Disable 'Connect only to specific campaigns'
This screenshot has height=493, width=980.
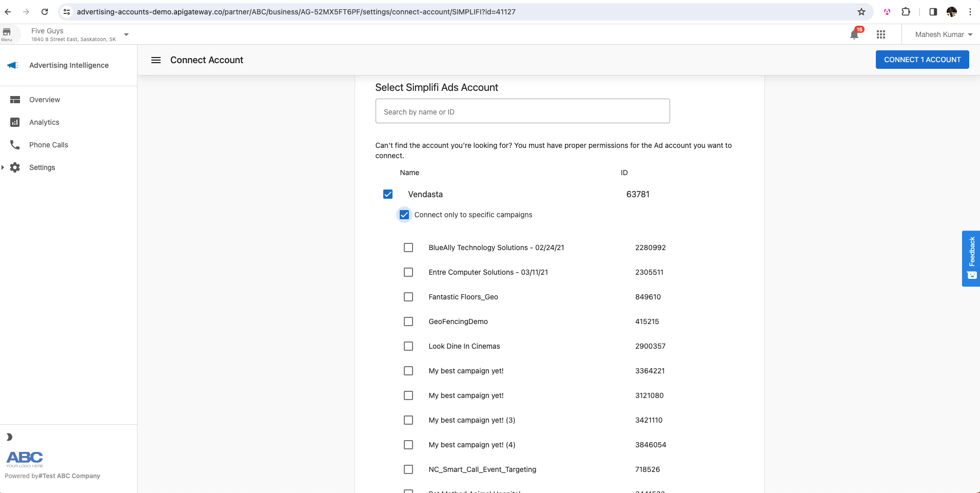click(x=404, y=214)
